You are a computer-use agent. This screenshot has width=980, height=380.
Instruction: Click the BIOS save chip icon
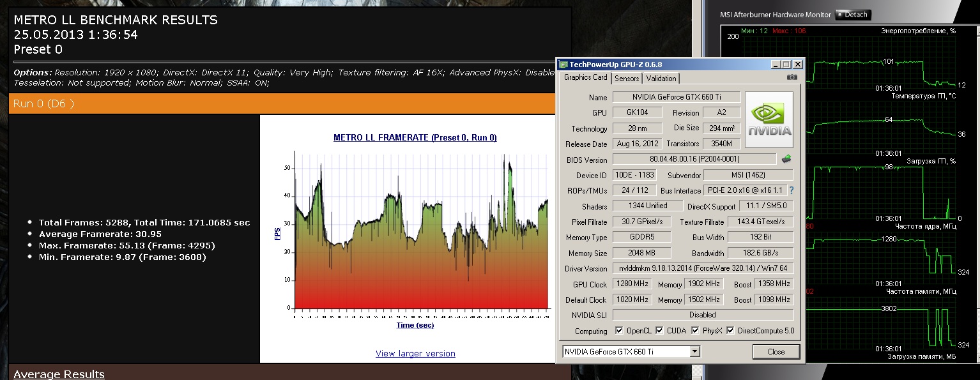tap(786, 159)
